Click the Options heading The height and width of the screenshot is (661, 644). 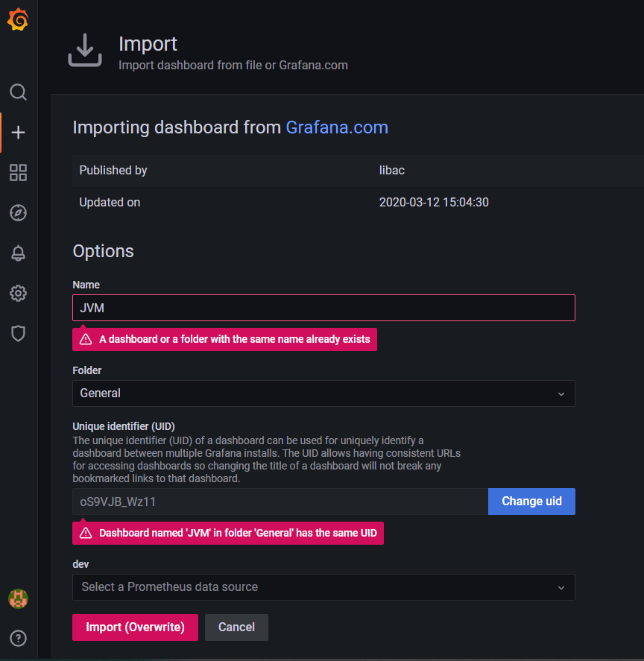[x=104, y=251]
